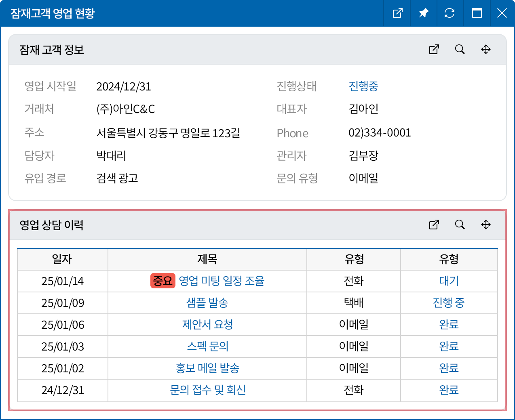This screenshot has width=515, height=420.
Task: Maximize the 잠재고객 영업 현황 window
Action: [477, 13]
